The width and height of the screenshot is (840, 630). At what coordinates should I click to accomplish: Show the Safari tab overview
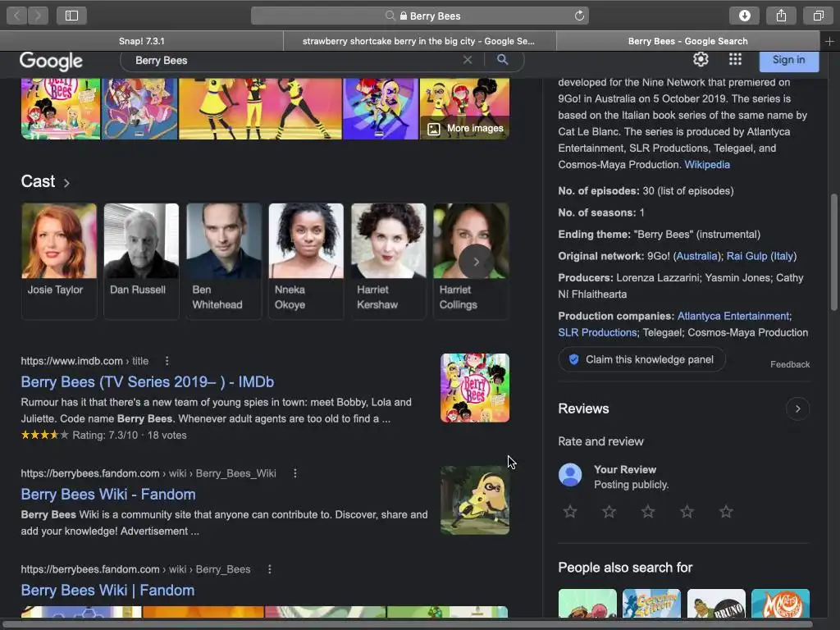click(x=818, y=16)
